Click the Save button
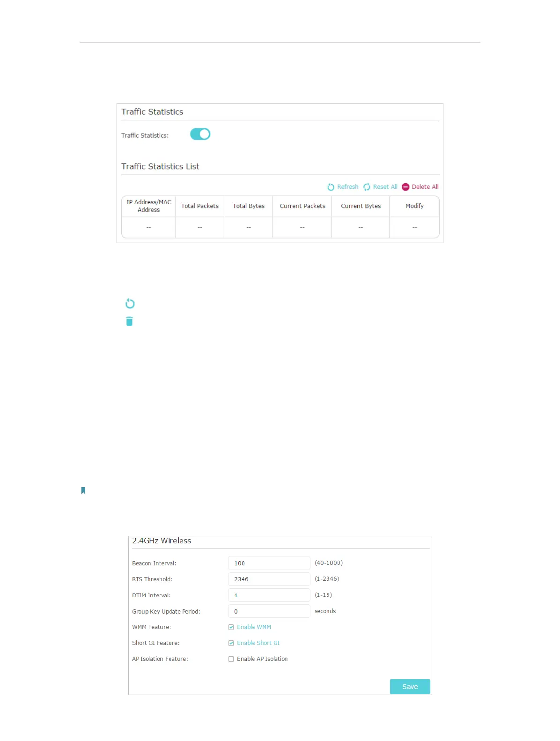The height and width of the screenshot is (741, 560). point(410,687)
